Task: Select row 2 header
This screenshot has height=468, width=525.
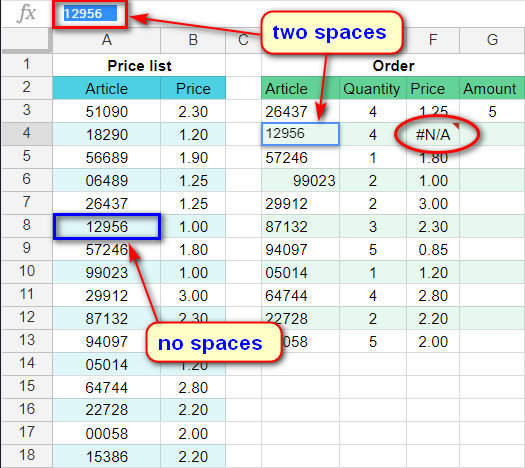Action: coord(26,88)
